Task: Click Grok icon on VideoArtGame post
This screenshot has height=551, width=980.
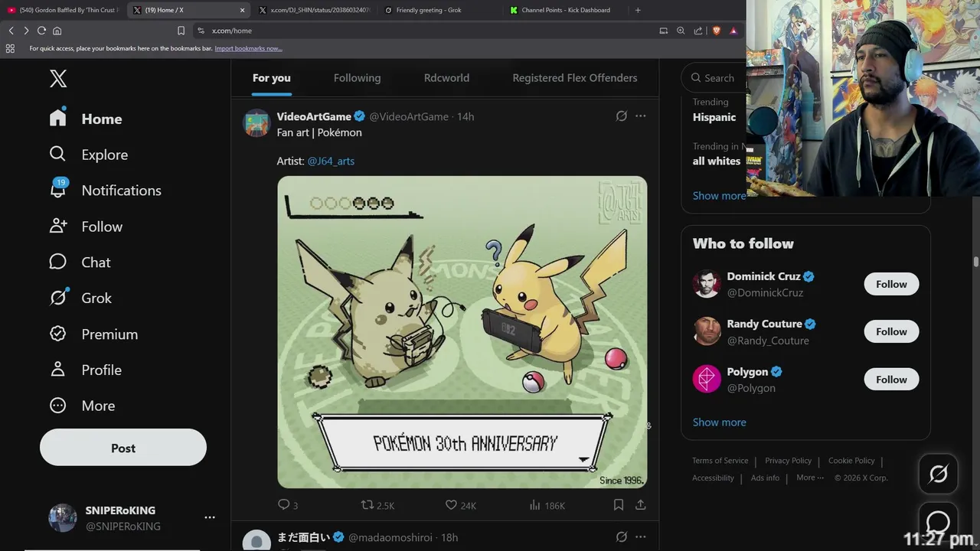Action: (x=622, y=116)
